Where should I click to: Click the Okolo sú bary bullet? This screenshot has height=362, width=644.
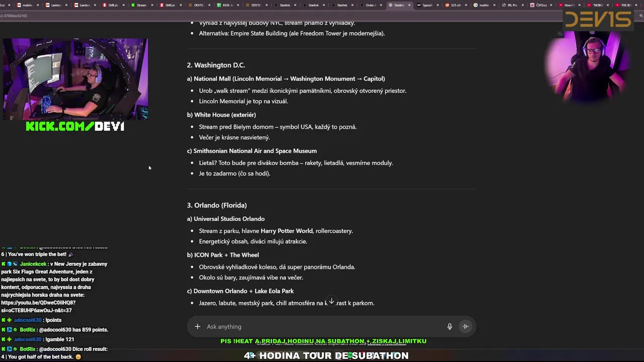coord(251,278)
